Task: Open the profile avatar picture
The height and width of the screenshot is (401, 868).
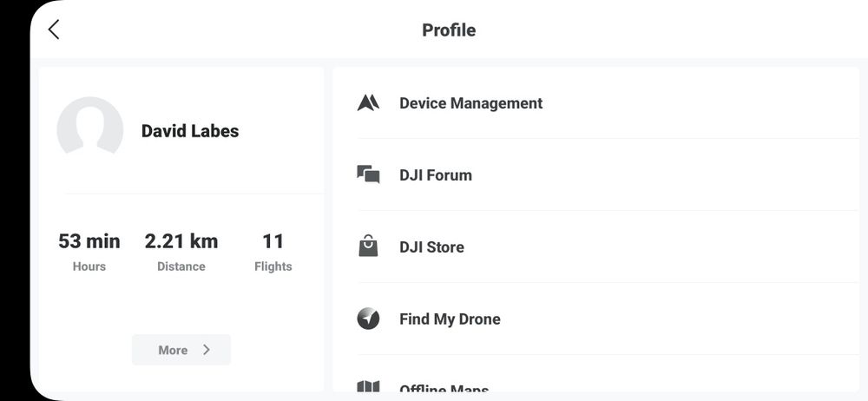Action: pos(89,126)
